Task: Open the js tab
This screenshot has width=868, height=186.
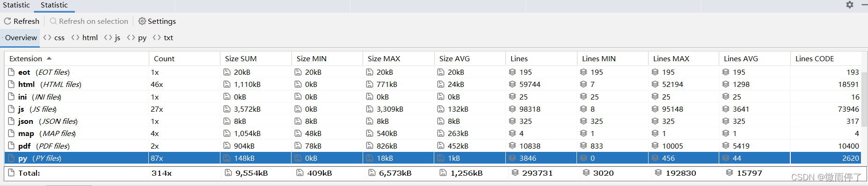Action: pos(112,37)
